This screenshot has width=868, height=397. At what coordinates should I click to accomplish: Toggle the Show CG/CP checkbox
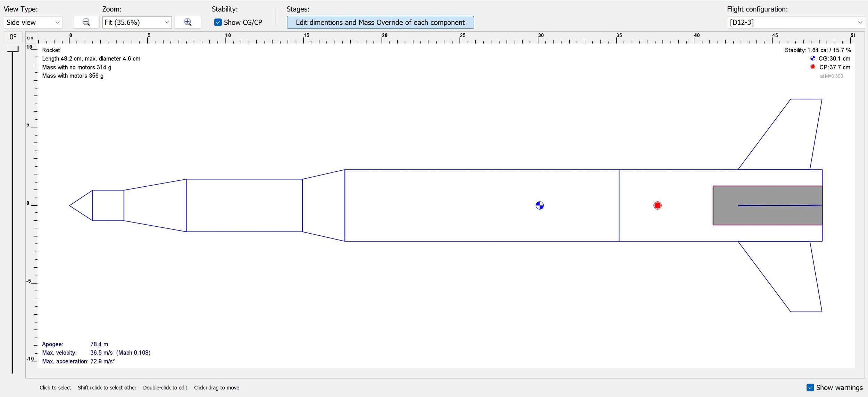coord(218,22)
